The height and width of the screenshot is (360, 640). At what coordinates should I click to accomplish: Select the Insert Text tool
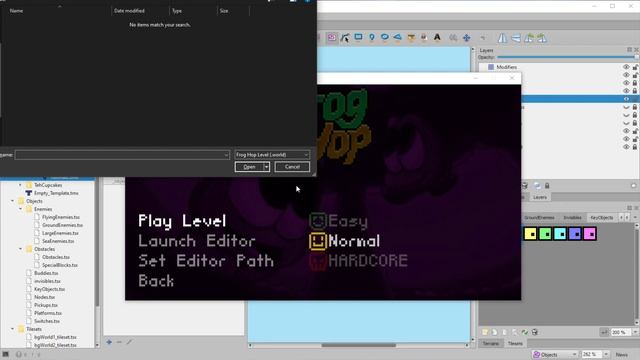437,38
